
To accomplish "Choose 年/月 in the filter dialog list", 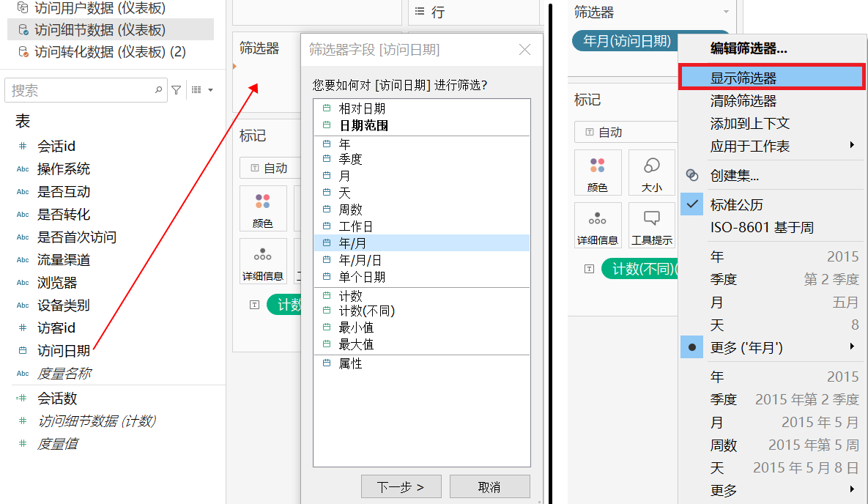I will pos(422,243).
